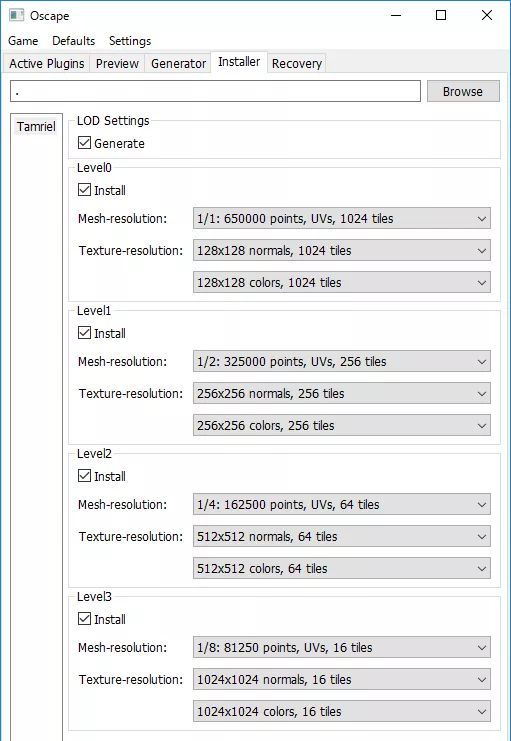Click the Browse button
Image resolution: width=511 pixels, height=741 pixels.
tap(463, 91)
